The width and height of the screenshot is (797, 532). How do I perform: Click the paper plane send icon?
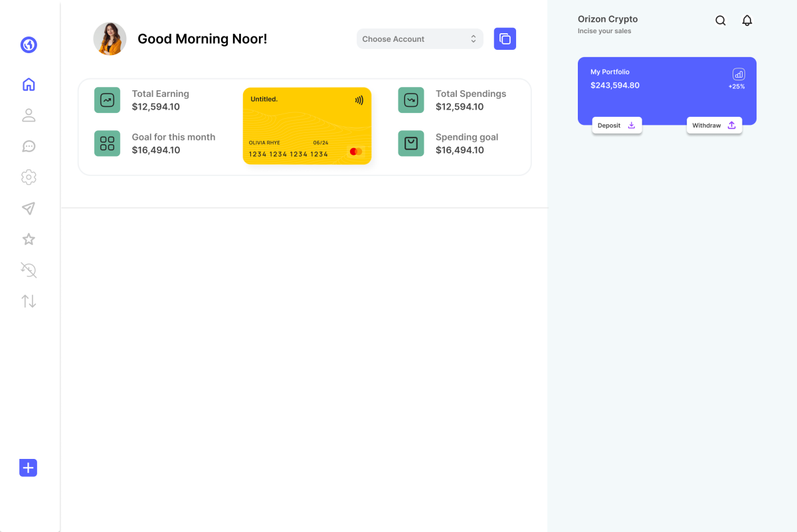click(29, 209)
